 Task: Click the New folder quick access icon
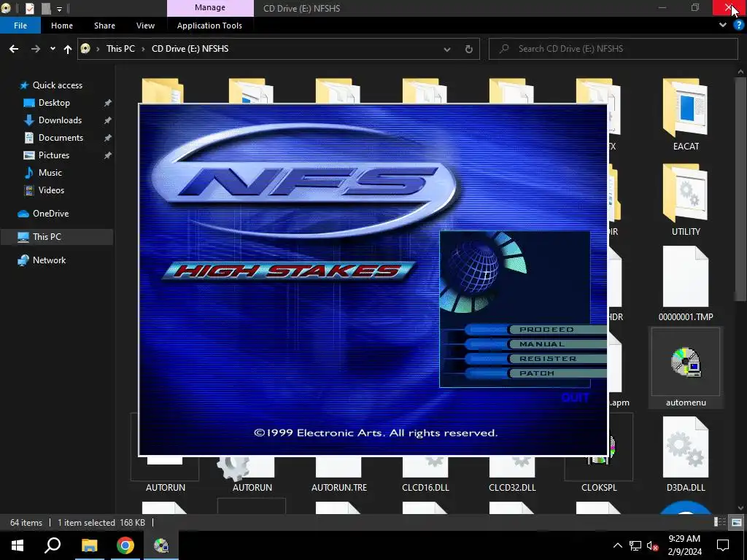[x=46, y=9]
